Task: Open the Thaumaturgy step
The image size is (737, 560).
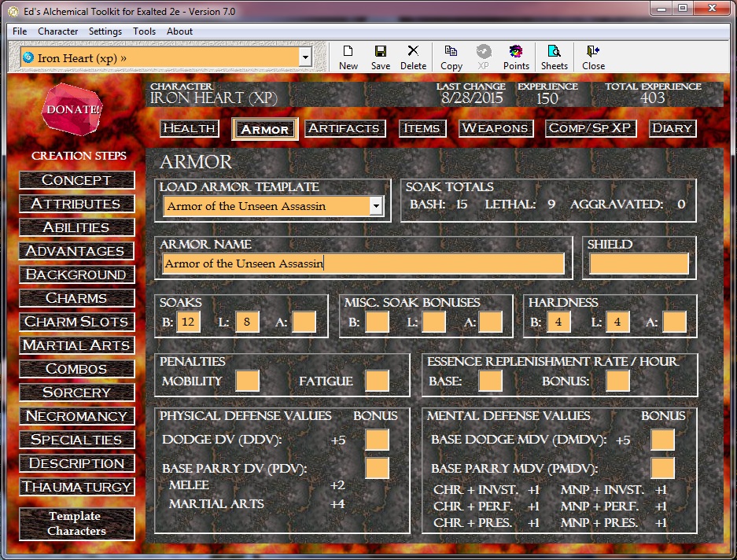Action: (x=76, y=487)
